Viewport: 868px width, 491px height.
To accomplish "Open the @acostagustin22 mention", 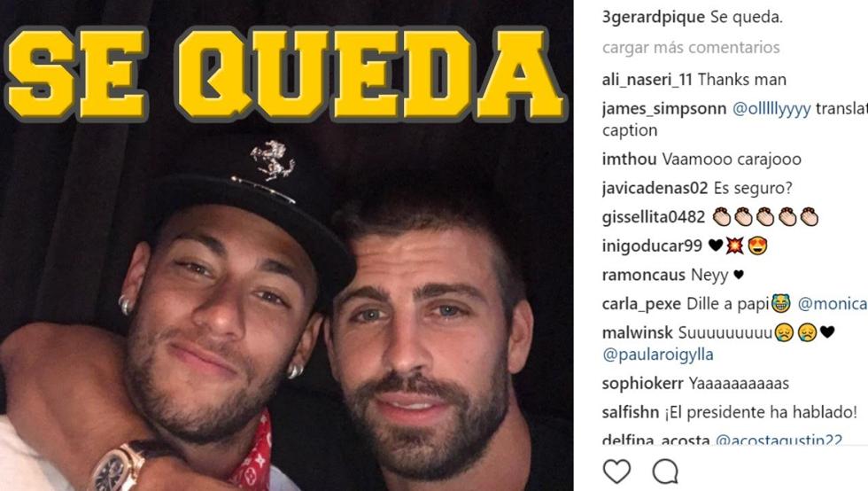I will click(x=779, y=440).
